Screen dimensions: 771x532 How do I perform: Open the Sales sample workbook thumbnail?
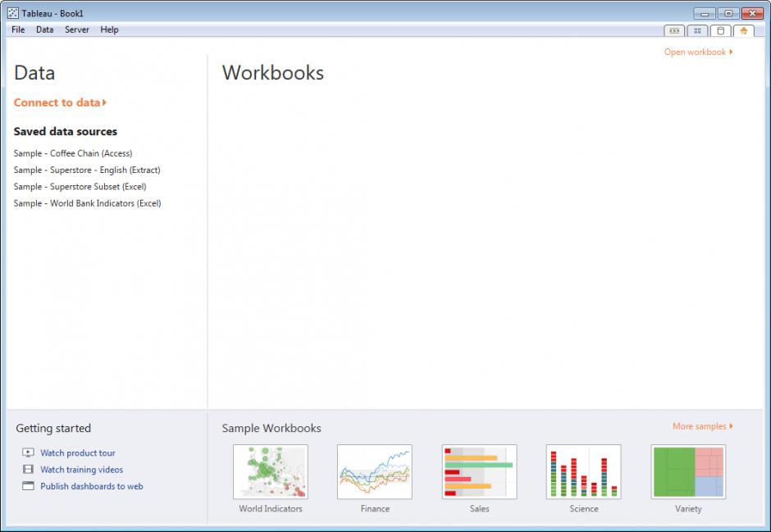480,471
